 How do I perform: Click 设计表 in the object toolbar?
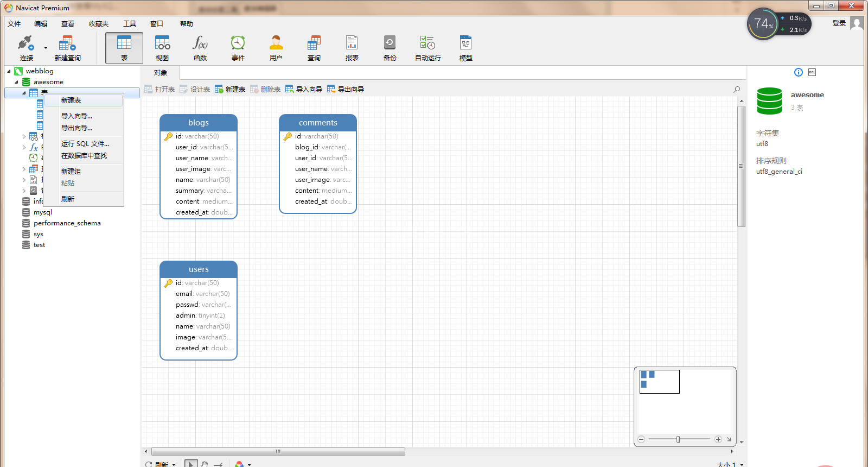click(195, 89)
